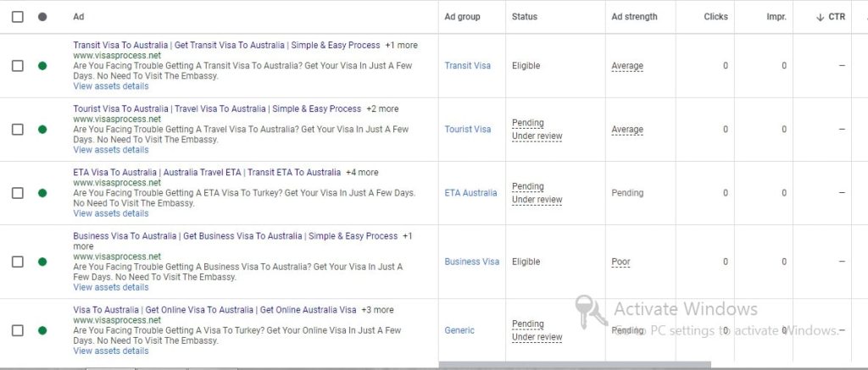The width and height of the screenshot is (868, 370).
Task: Open View assets details for Transit Visa ad
Action: tap(111, 86)
